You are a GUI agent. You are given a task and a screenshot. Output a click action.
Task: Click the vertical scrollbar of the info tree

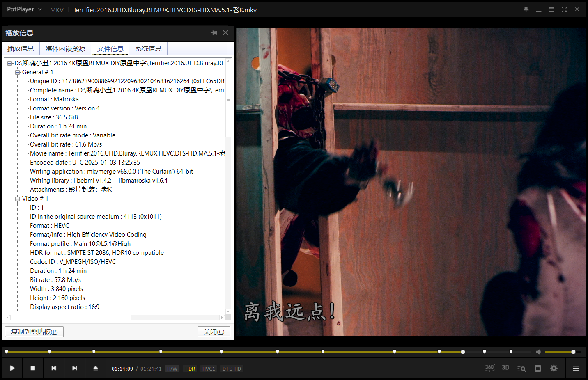click(228, 100)
